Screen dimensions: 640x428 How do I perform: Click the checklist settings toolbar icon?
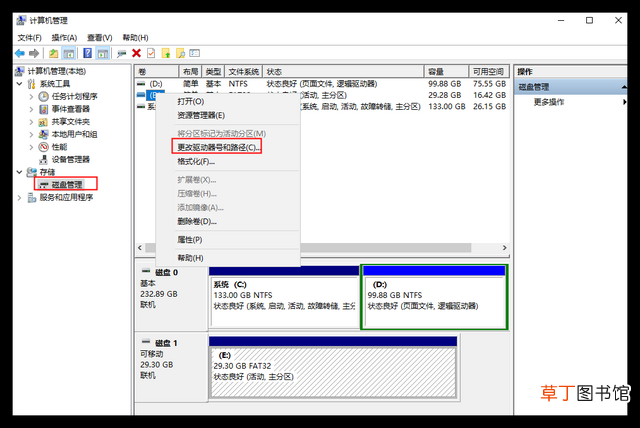pos(195,53)
